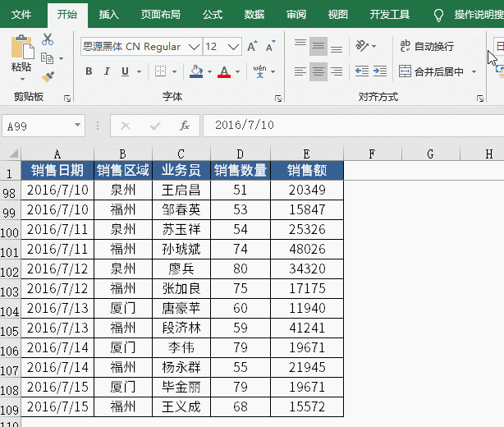Switch to the 插入 tab
Screen dimensions: 504x427
[109, 15]
